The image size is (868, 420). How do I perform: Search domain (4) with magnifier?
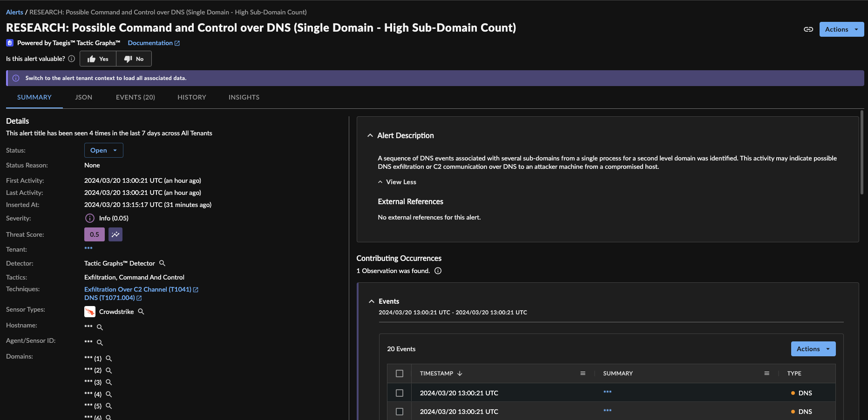[108, 394]
